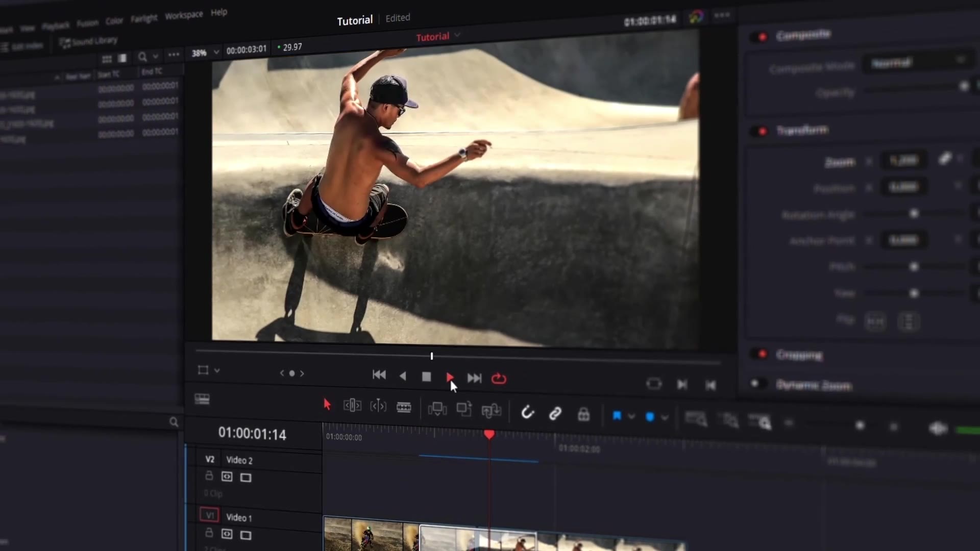Screen dimensions: 980x551
Task: Toggle the Position Lock padlock icon
Action: point(583,414)
